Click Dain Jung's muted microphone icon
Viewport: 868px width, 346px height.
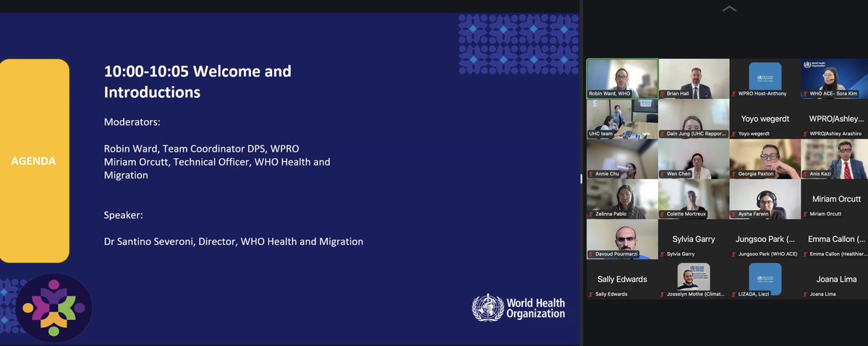663,134
